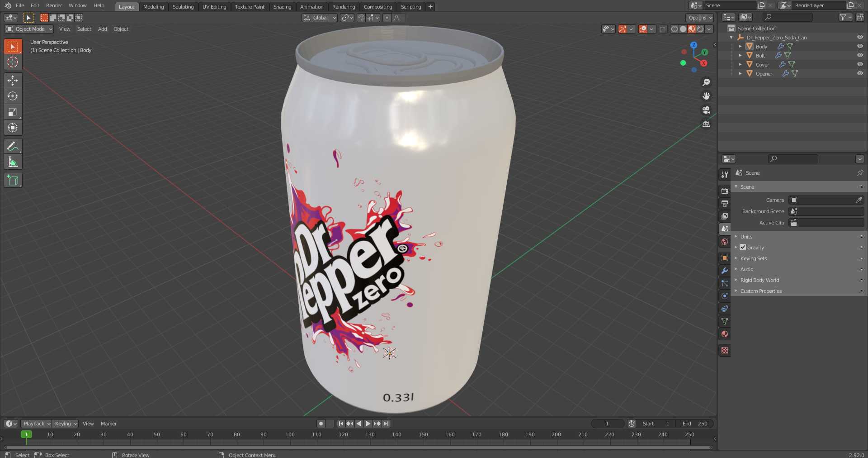Open Render properties tab
The width and height of the screenshot is (868, 458).
[725, 191]
